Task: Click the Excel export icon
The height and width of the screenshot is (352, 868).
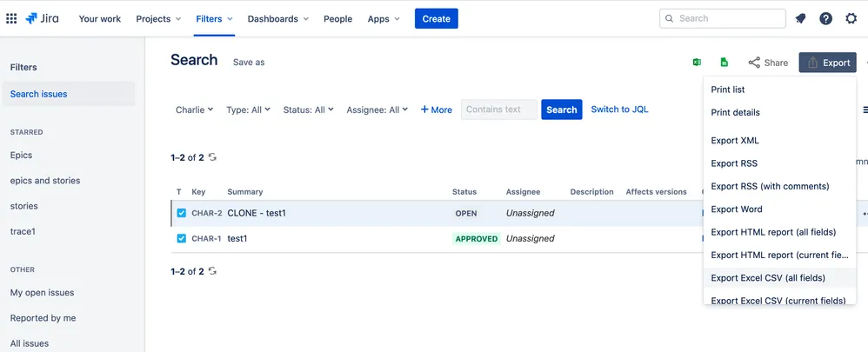Action: coord(697,63)
